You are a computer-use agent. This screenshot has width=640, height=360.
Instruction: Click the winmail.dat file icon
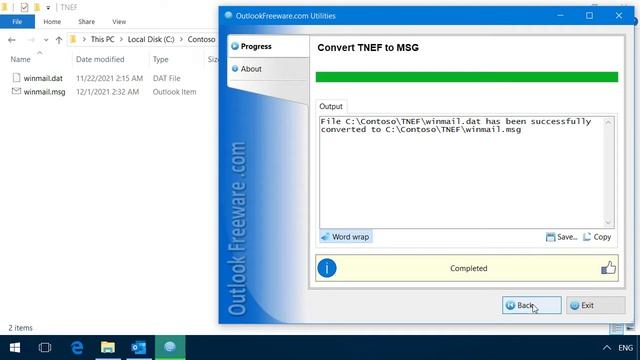pos(16,78)
